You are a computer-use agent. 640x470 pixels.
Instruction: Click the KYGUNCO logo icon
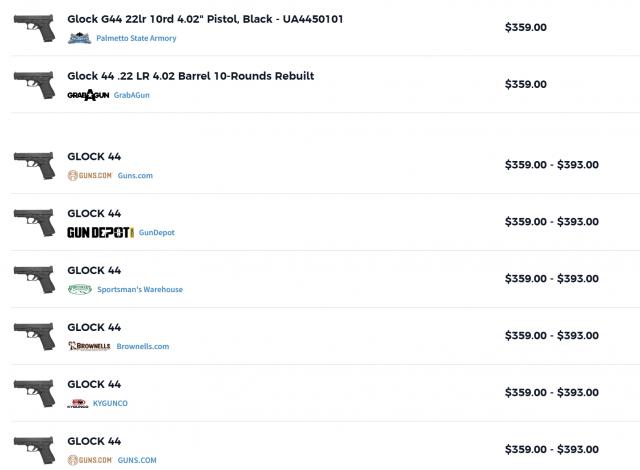77,403
